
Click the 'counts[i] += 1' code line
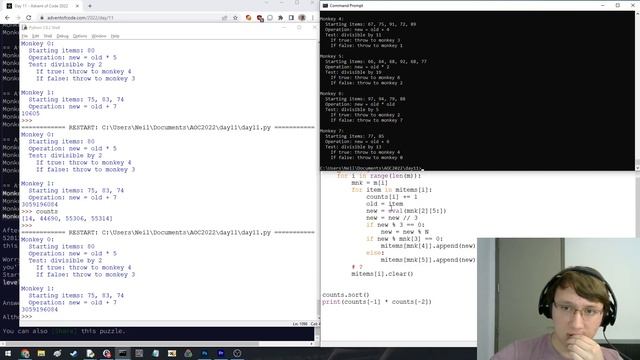pyautogui.click(x=392, y=197)
